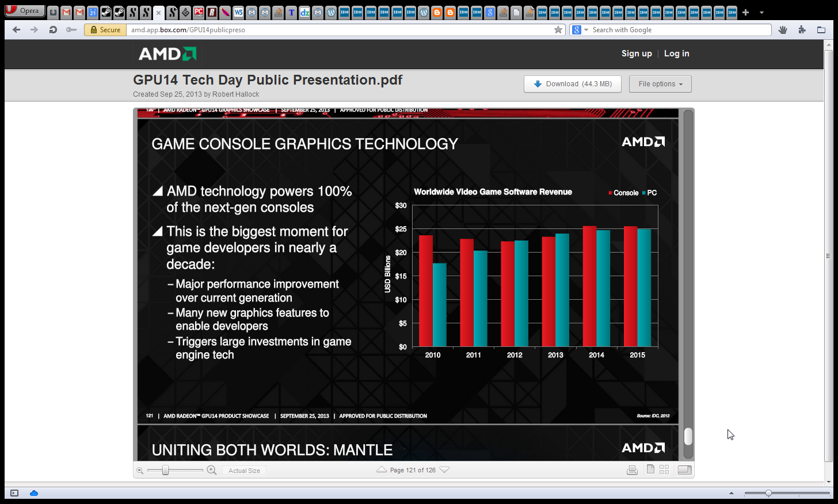This screenshot has height=504, width=838.
Task: Switch to the feather icon tab
Action: click(x=225, y=12)
